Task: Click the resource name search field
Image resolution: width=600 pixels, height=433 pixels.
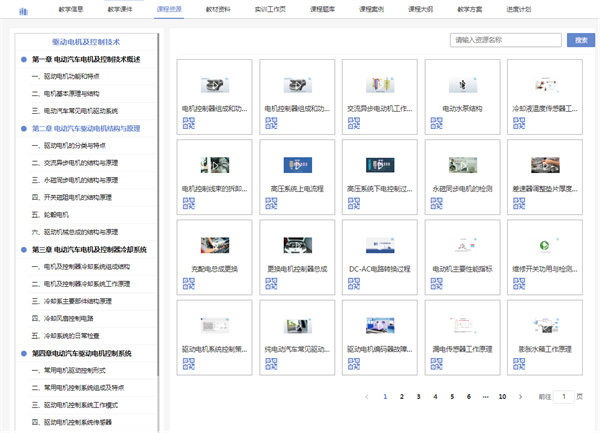Action: tap(506, 40)
